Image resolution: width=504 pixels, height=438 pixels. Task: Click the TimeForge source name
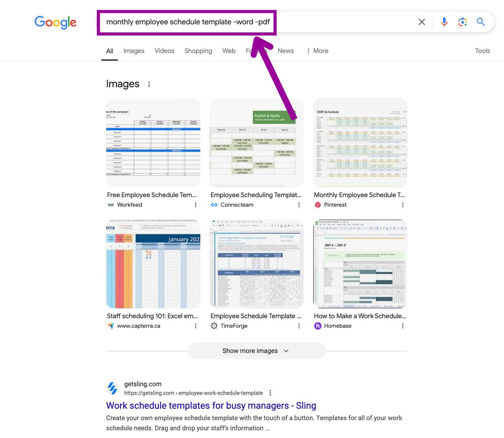[234, 326]
